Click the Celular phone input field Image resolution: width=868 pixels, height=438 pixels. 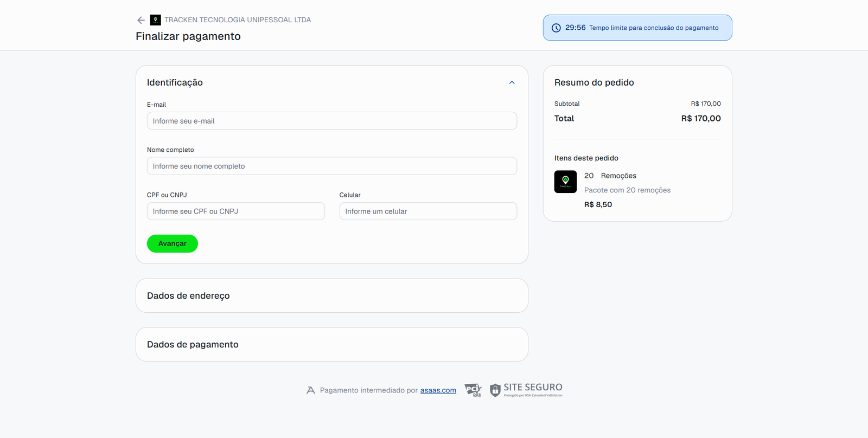tap(428, 211)
